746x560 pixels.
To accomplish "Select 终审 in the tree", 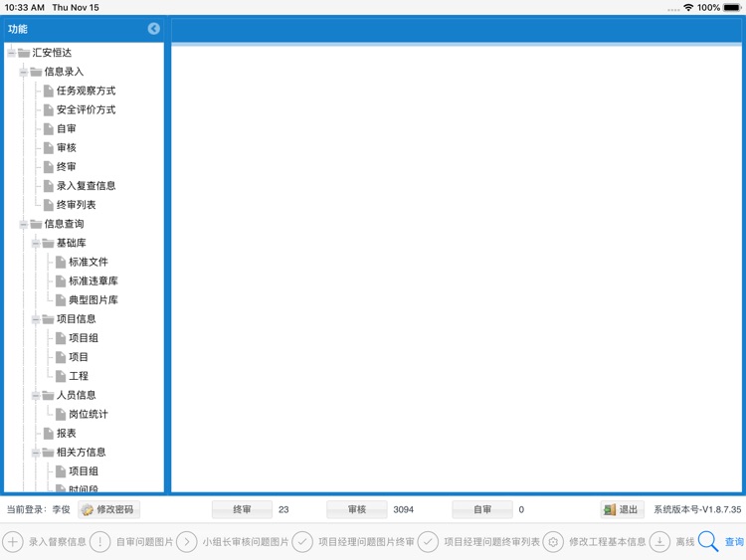I will tap(66, 166).
